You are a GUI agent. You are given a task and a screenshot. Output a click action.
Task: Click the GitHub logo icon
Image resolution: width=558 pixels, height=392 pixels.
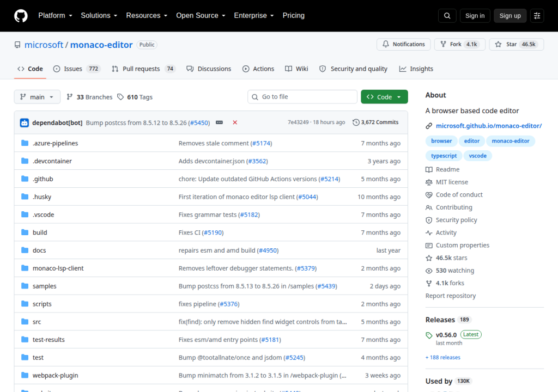(21, 16)
